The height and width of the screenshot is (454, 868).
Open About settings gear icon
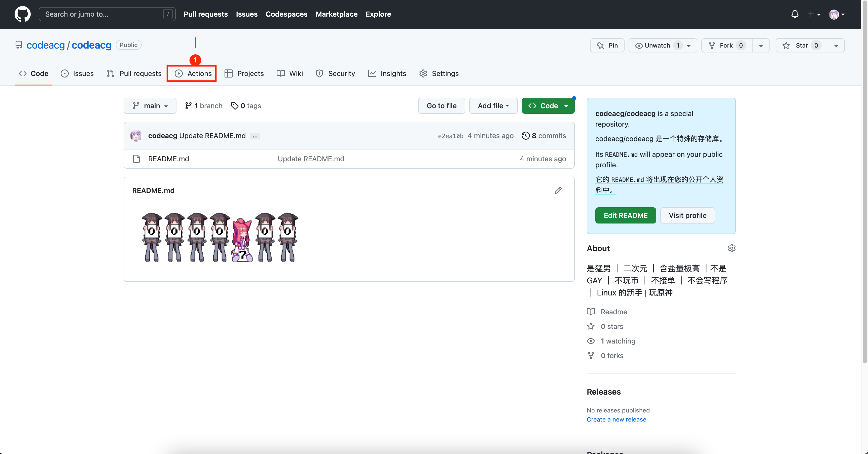pyautogui.click(x=732, y=248)
